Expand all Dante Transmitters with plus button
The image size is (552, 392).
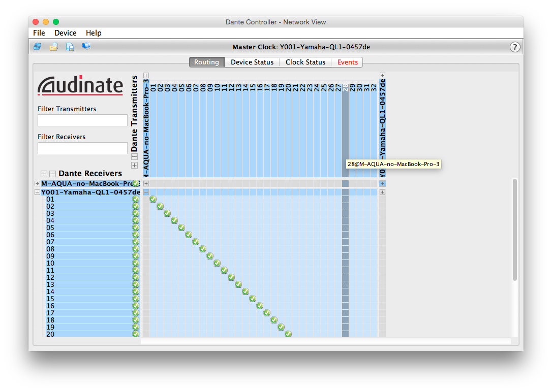[134, 165]
